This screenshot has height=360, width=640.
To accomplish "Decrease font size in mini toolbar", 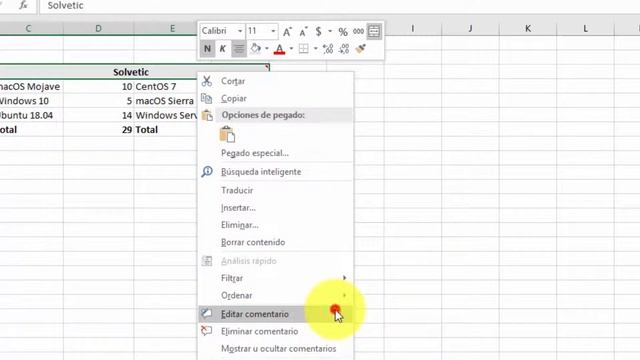I will pyautogui.click(x=303, y=31).
